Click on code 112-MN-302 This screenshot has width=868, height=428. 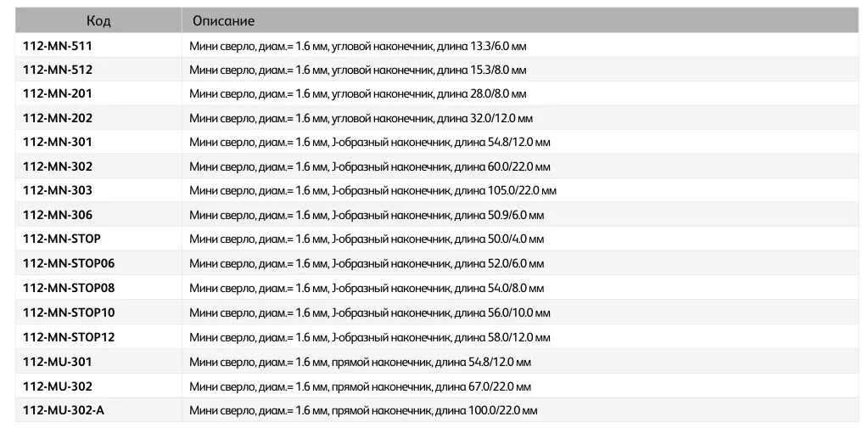(x=58, y=166)
